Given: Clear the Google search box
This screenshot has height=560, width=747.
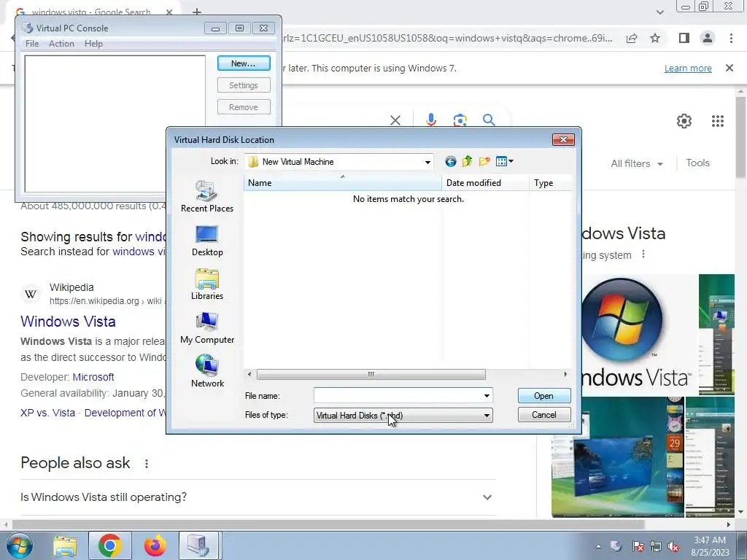Looking at the screenshot, I should pyautogui.click(x=395, y=120).
